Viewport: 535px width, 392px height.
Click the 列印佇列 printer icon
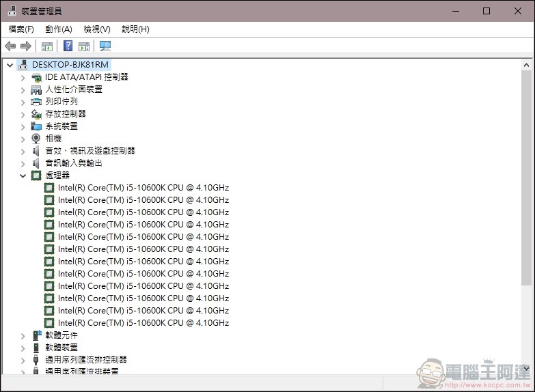point(36,102)
